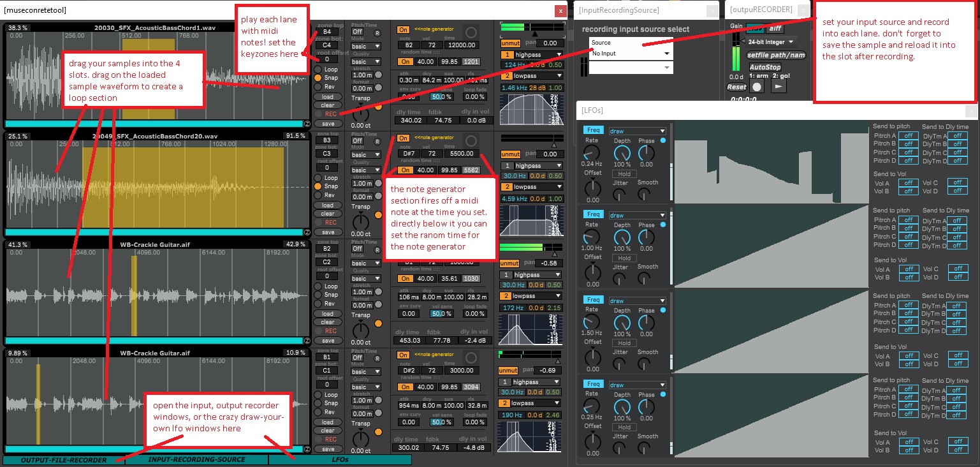Open the draw waveform dropdown in the top LFO
Screen dimensions: 980x467
pos(637,131)
